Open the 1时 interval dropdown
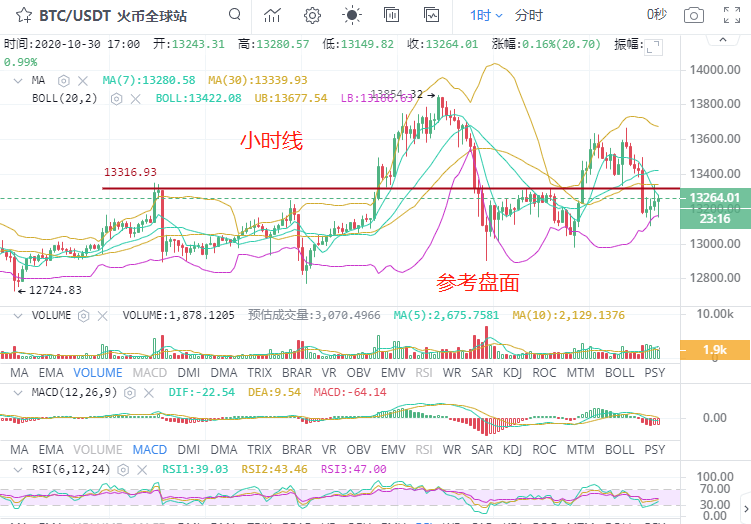 pos(486,15)
